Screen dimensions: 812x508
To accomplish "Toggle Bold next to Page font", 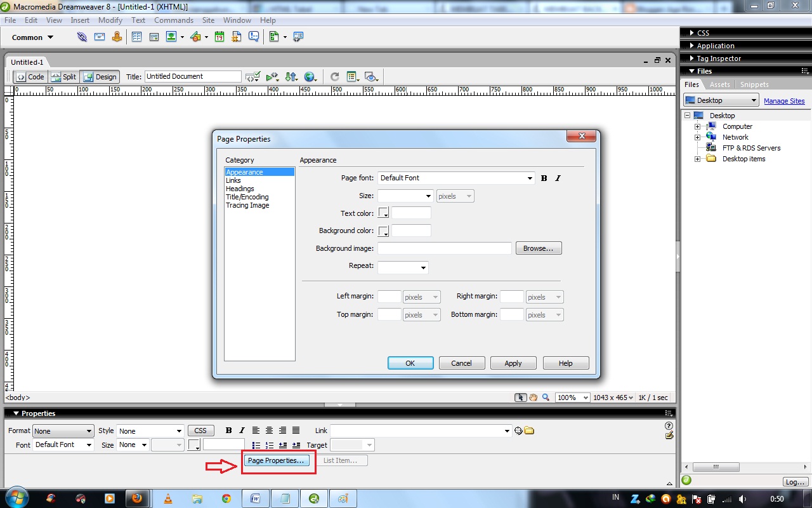I will coord(544,178).
